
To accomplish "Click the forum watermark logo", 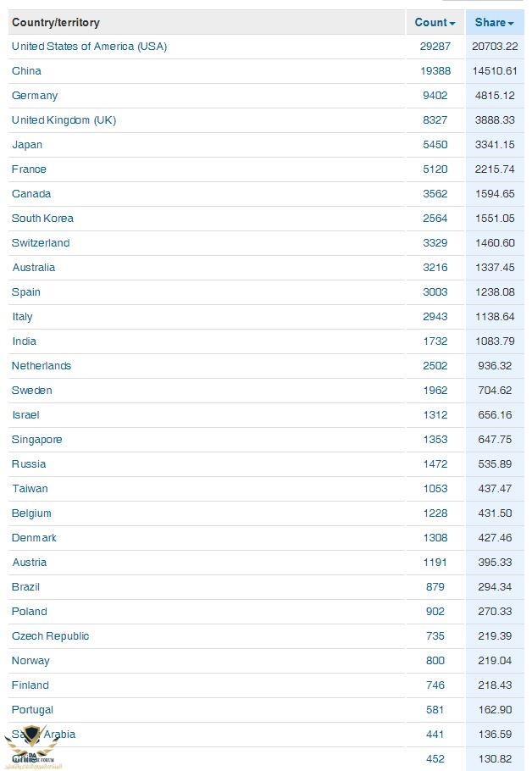I will pyautogui.click(x=31, y=748).
